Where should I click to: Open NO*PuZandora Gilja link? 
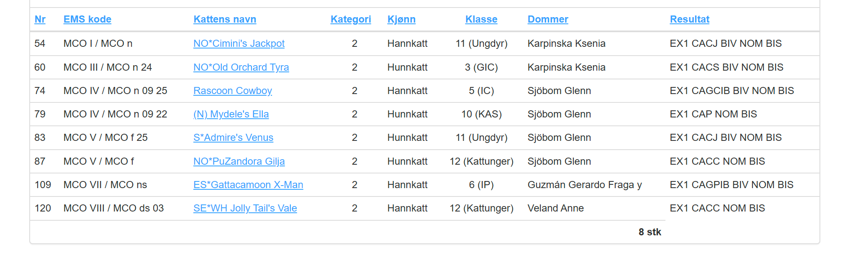click(239, 161)
